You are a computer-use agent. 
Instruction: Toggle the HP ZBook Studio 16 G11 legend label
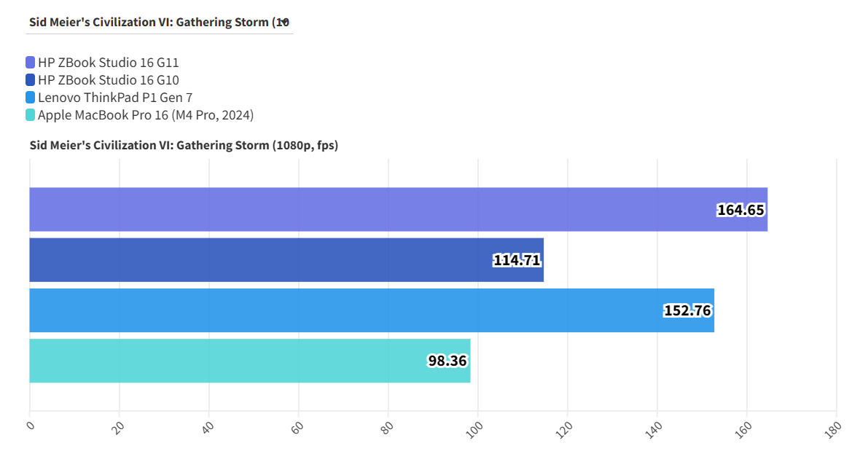click(108, 63)
